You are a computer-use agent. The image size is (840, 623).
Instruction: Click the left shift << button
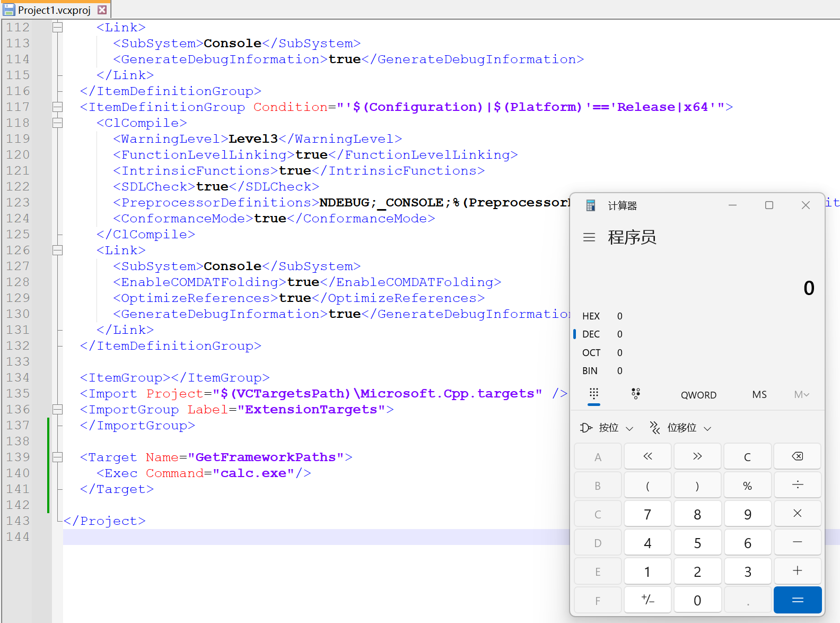point(647,456)
